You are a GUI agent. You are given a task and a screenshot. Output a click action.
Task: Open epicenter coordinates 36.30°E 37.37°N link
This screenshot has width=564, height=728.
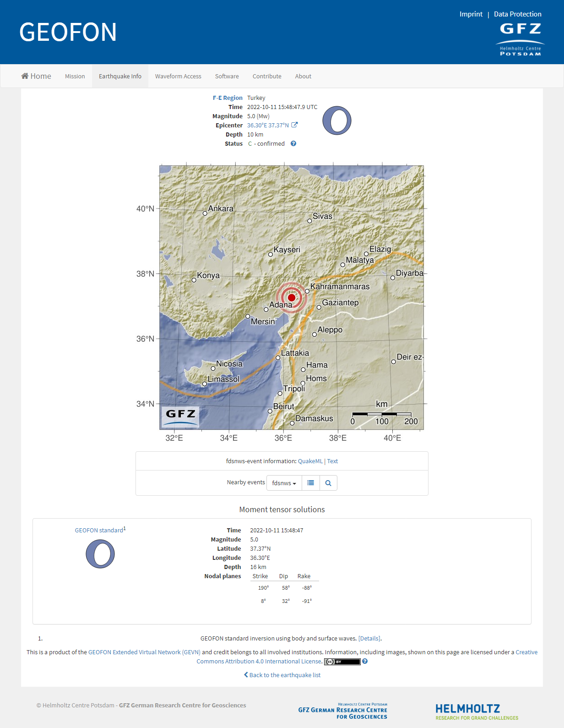pos(268,125)
